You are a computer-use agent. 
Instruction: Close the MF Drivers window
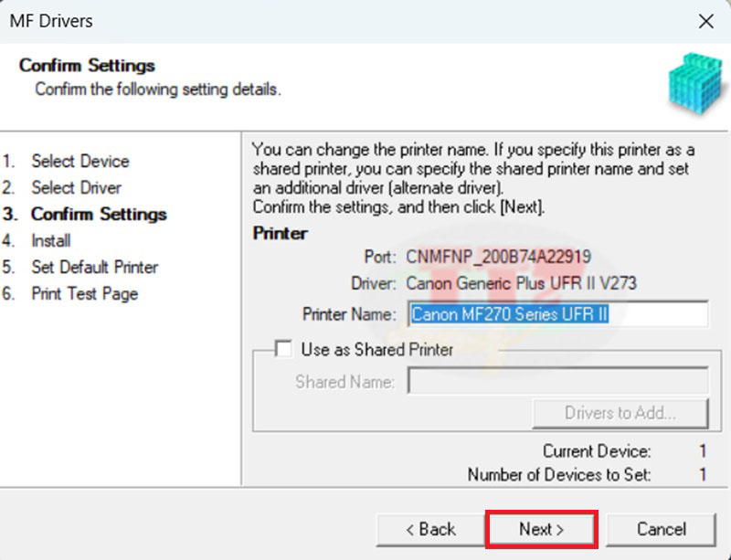tap(705, 21)
